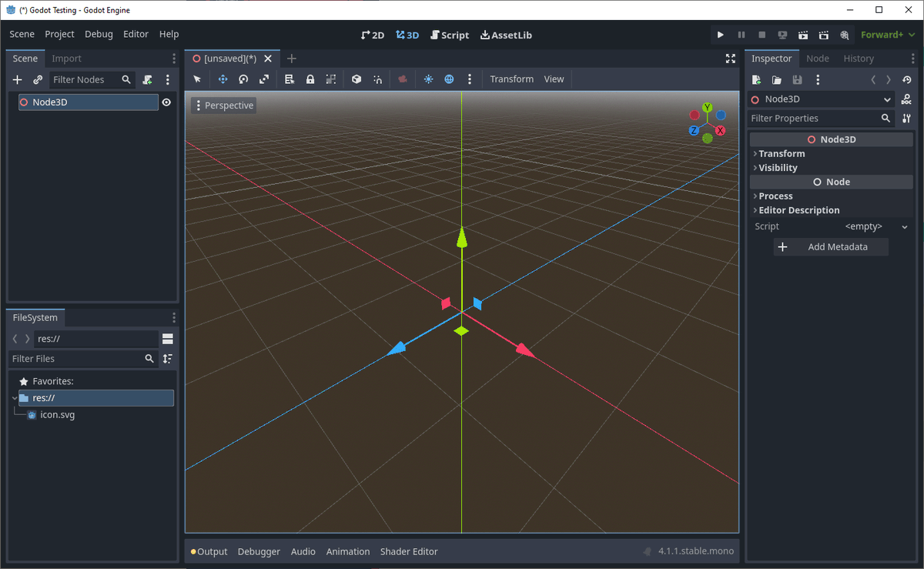924x569 pixels.
Task: Open Movie Maker mode icon
Action: [845, 35]
